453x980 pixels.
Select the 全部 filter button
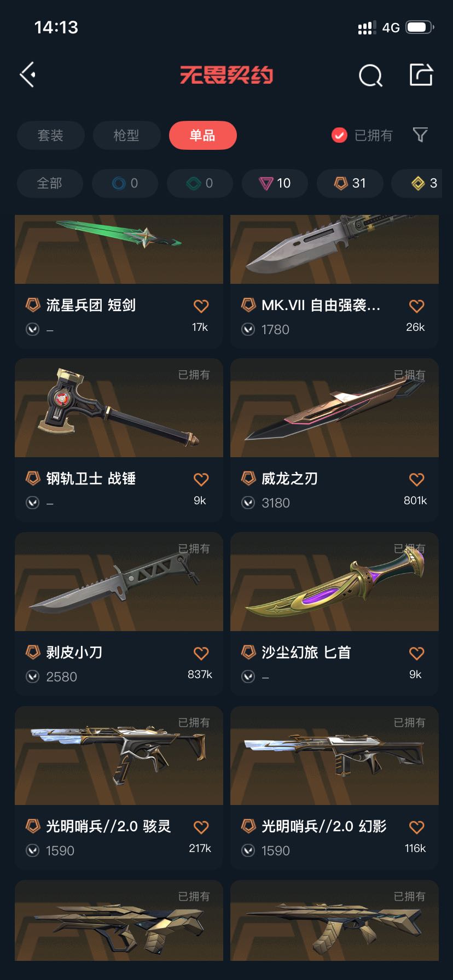[x=50, y=183]
